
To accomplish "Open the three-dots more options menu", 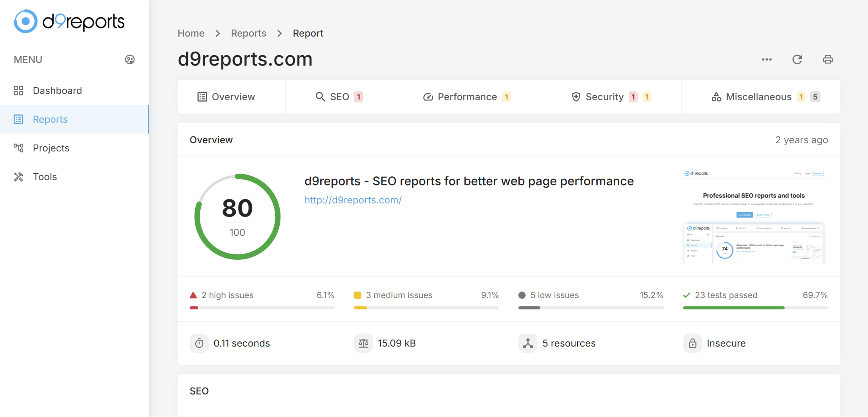I will pyautogui.click(x=766, y=60).
